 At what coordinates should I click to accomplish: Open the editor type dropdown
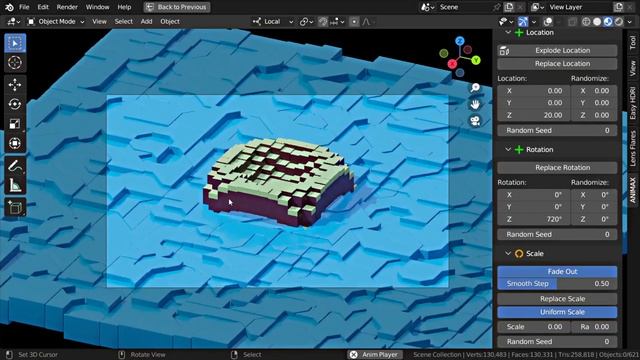[13, 22]
